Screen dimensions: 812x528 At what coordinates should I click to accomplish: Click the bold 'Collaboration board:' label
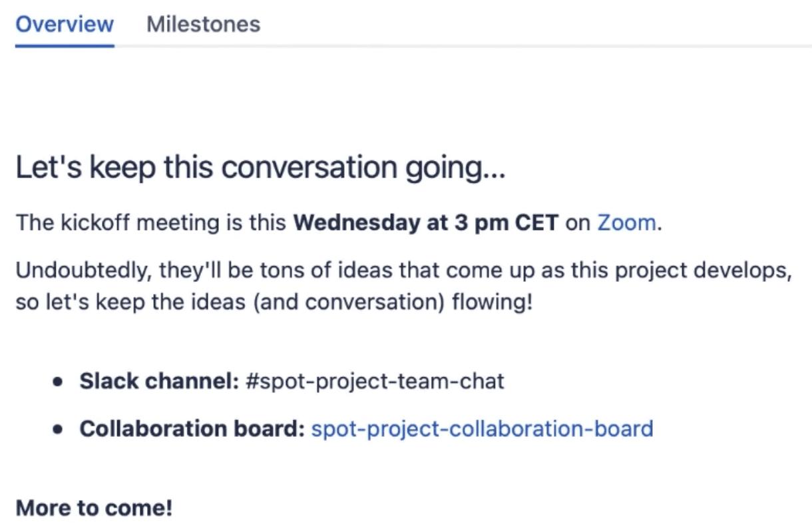[x=192, y=428]
